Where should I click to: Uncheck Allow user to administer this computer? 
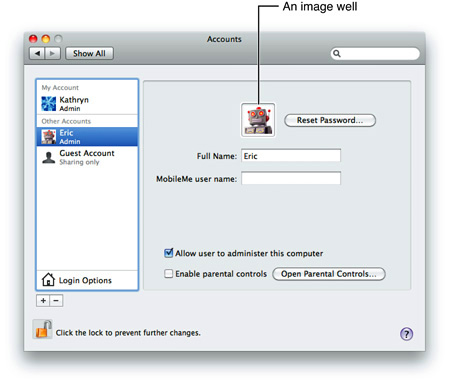coord(169,253)
